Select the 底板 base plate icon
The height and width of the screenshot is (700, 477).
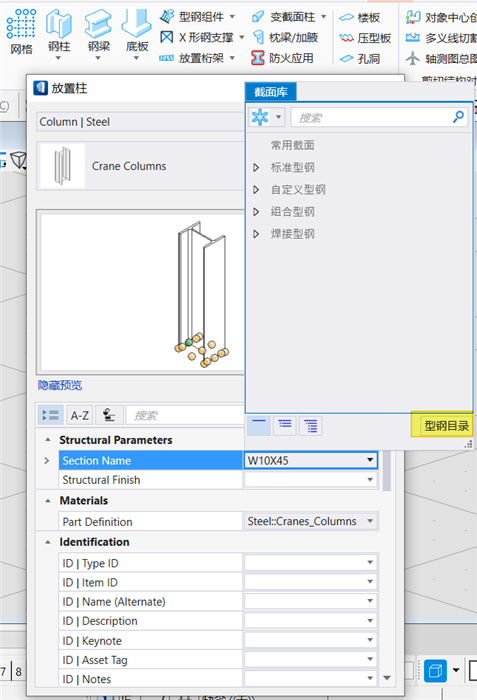137,23
